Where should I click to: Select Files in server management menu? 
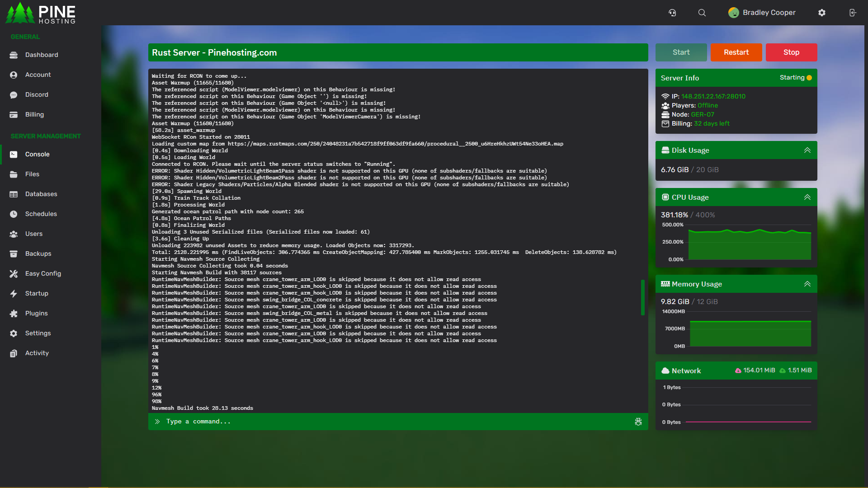(x=32, y=174)
